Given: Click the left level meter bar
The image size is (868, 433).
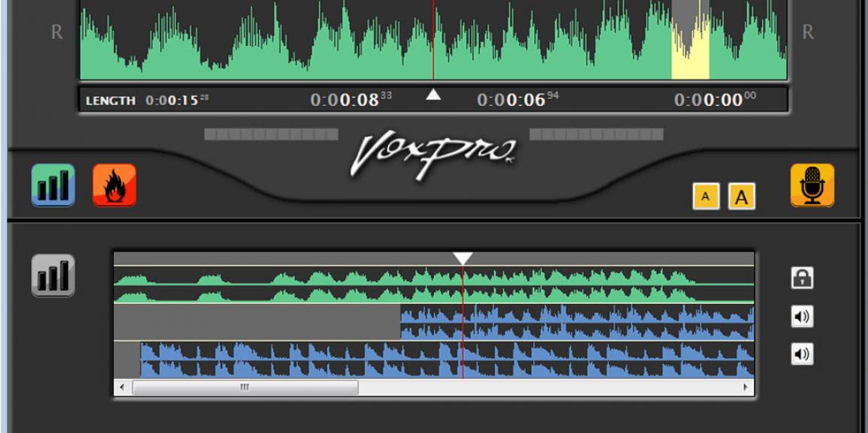Looking at the screenshot, I should tap(271, 134).
